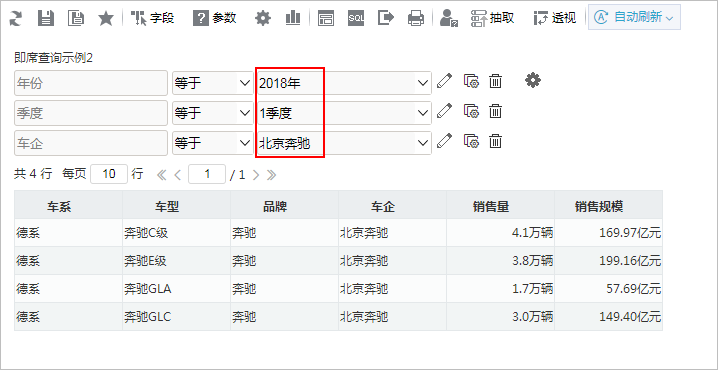
Task: Click the 抽取 extract button
Action: tap(492, 18)
